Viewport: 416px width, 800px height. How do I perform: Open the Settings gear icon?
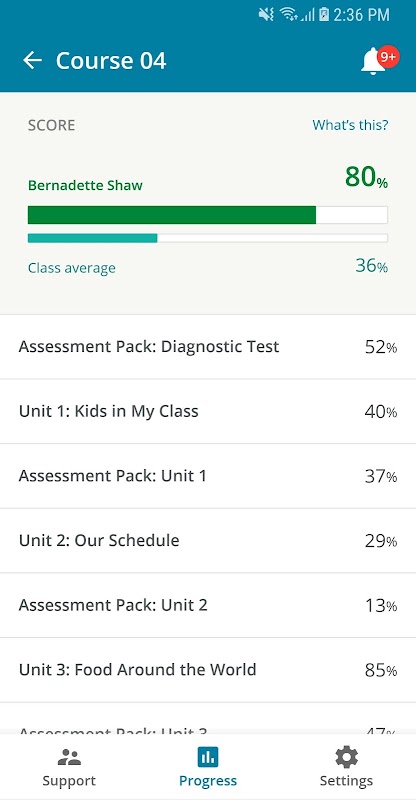coord(347,757)
